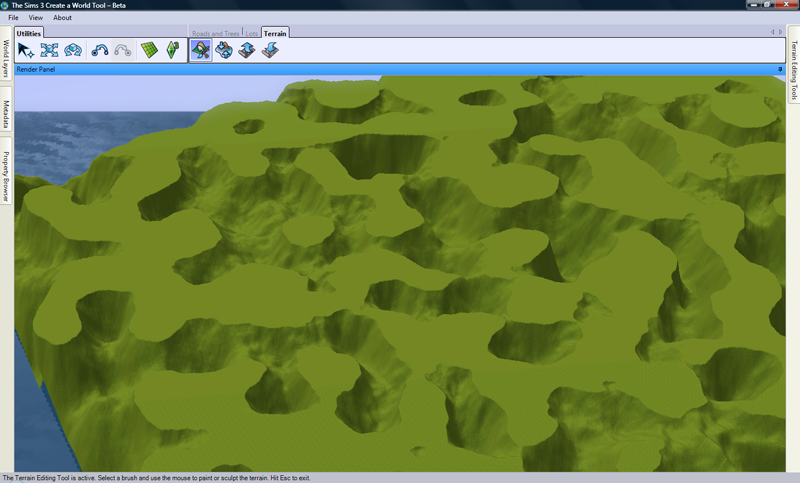800x483 pixels.
Task: Click the raise terrain up arrow icon
Action: [247, 50]
